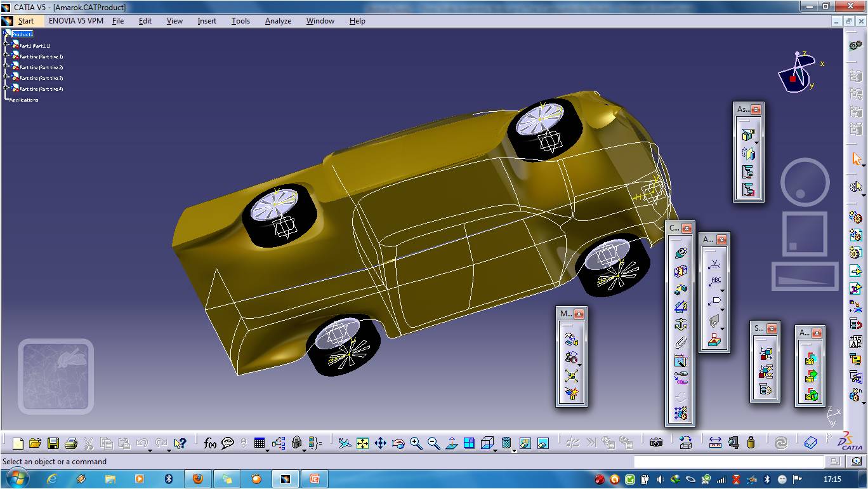This screenshot has height=489, width=868.
Task: Open the Start menu in CATIA
Action: [x=26, y=21]
